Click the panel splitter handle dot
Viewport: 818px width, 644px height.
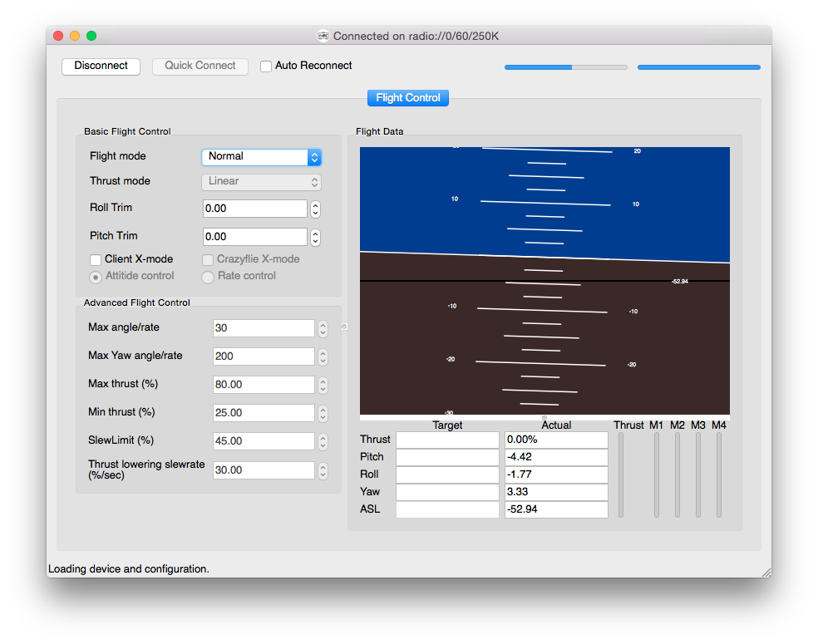(344, 327)
